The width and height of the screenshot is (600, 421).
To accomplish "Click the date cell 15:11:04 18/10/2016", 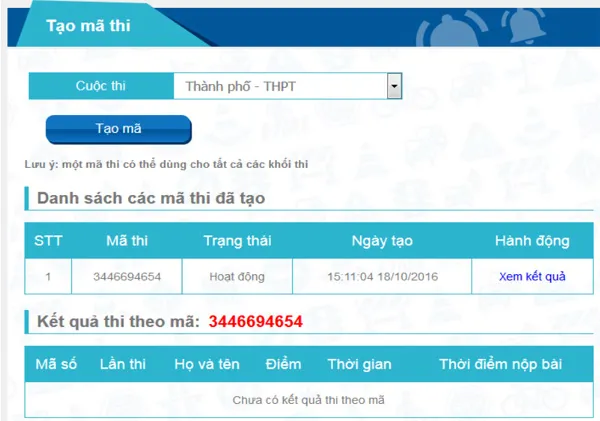I will pos(382,276).
